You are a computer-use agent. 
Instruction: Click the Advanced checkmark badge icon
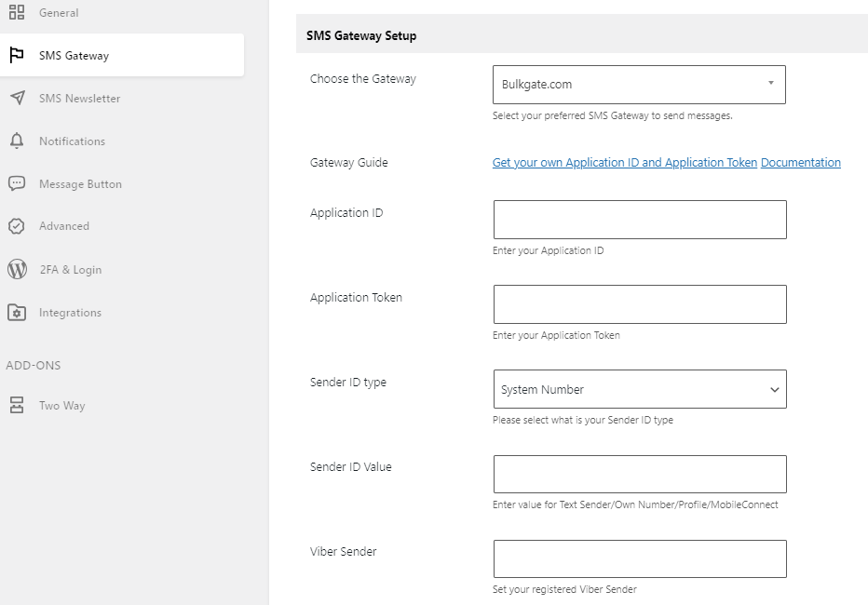coord(17,226)
